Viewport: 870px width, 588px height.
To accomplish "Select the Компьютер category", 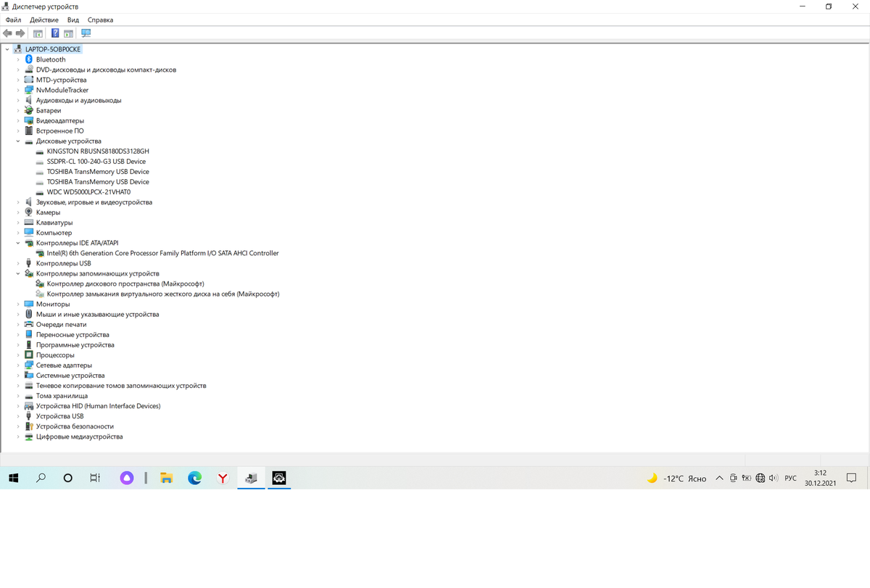I will pos(54,233).
